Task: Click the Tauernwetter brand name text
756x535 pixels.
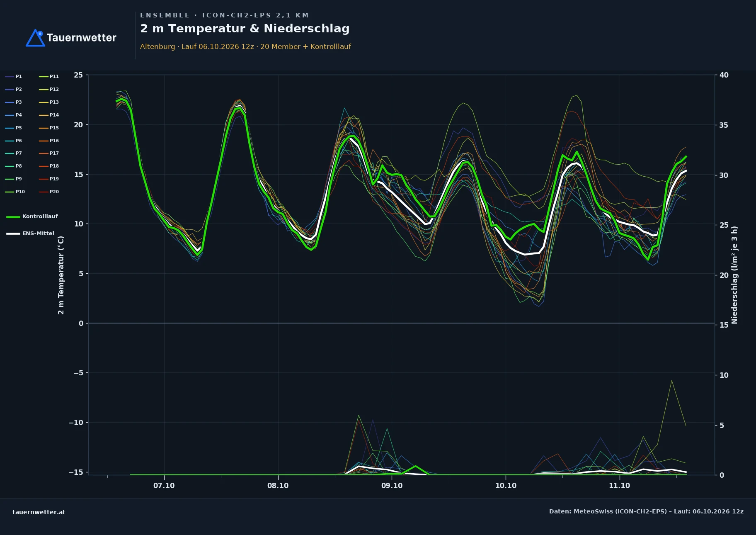Action: (82, 38)
